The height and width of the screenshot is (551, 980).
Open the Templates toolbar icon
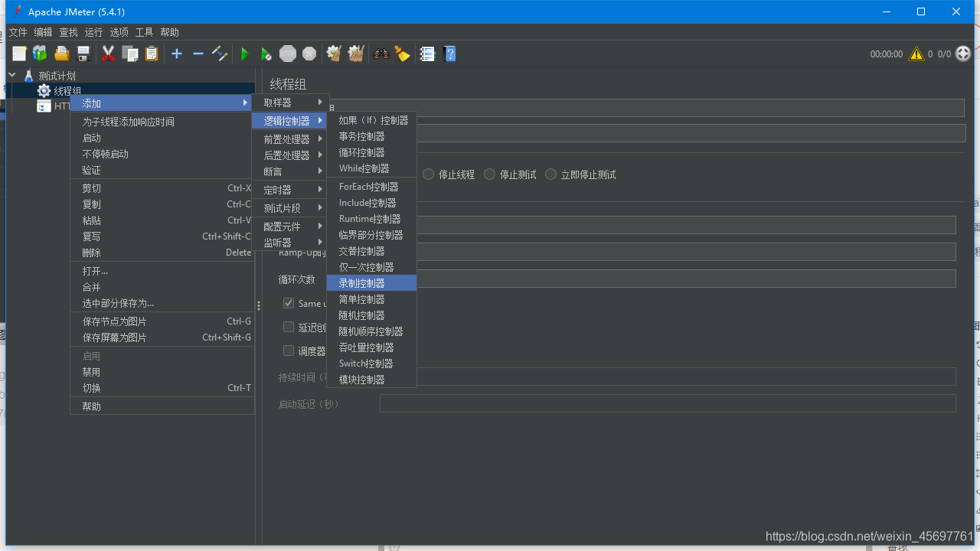point(40,54)
